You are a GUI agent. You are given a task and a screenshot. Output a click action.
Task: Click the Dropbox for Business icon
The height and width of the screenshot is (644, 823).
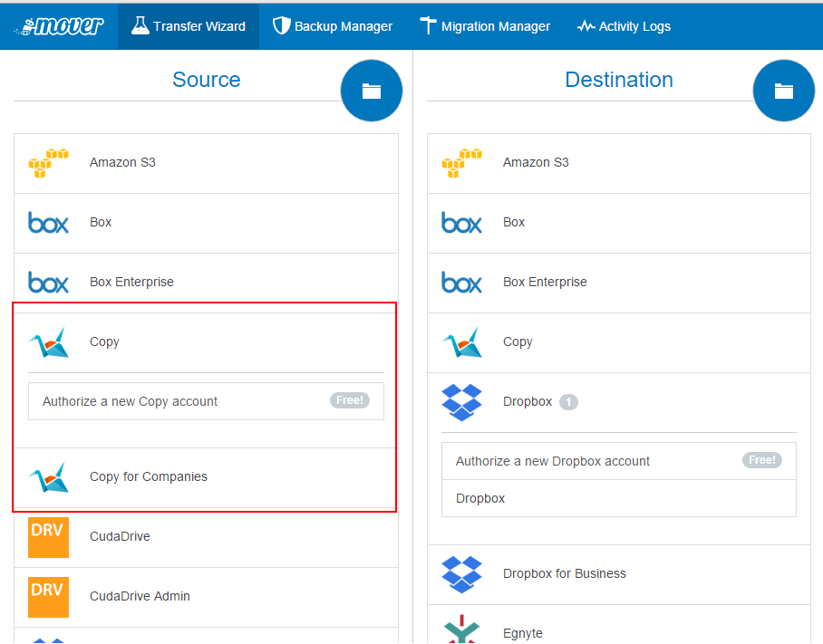point(462,574)
